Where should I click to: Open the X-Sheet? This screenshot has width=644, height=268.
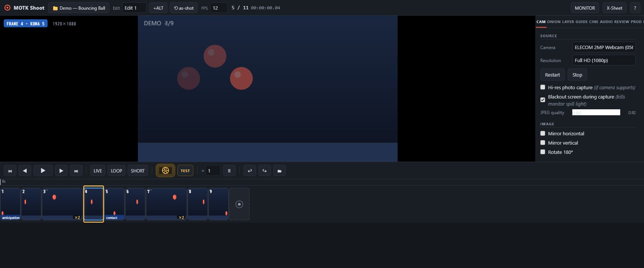pyautogui.click(x=614, y=8)
